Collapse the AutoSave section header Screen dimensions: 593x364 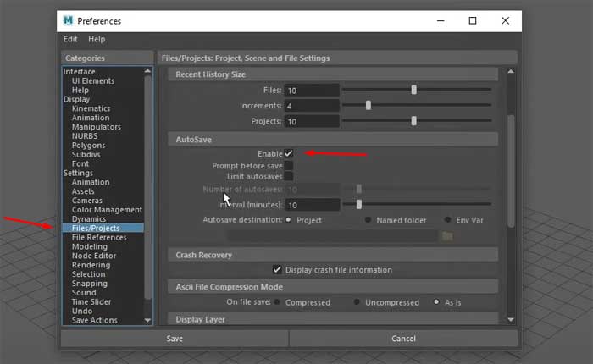[193, 138]
